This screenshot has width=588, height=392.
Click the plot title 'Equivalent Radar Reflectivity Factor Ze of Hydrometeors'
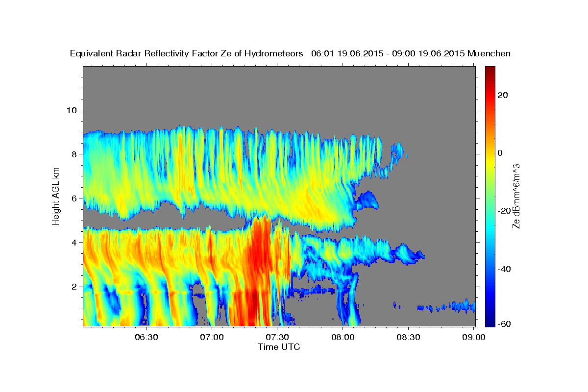186,53
